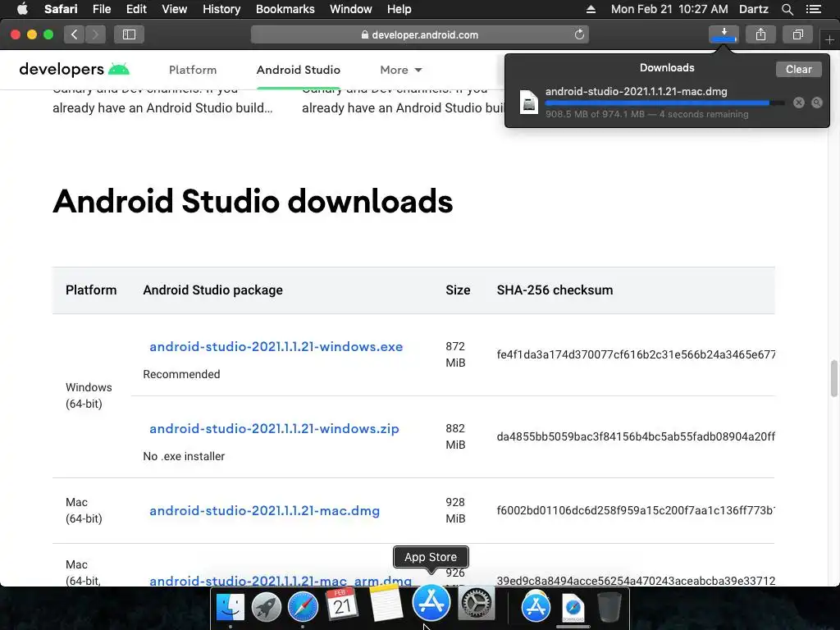
Task: Click the download progress bar
Action: click(x=664, y=103)
